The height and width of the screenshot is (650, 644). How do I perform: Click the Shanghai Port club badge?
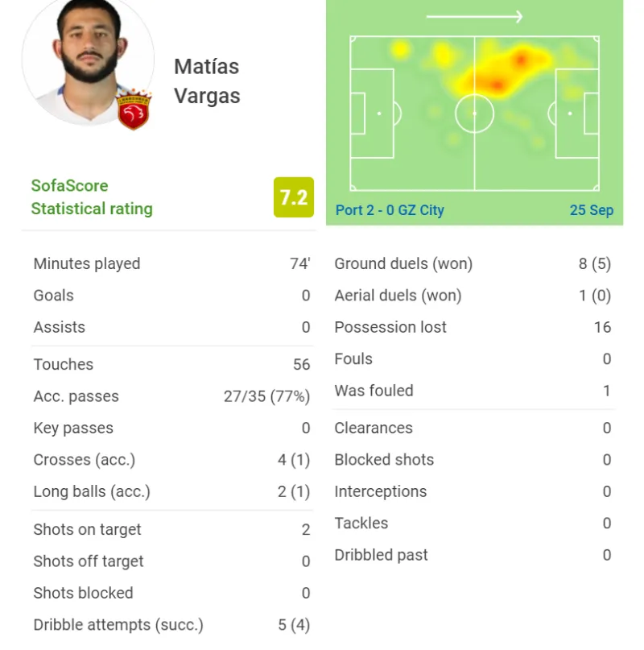[x=134, y=110]
